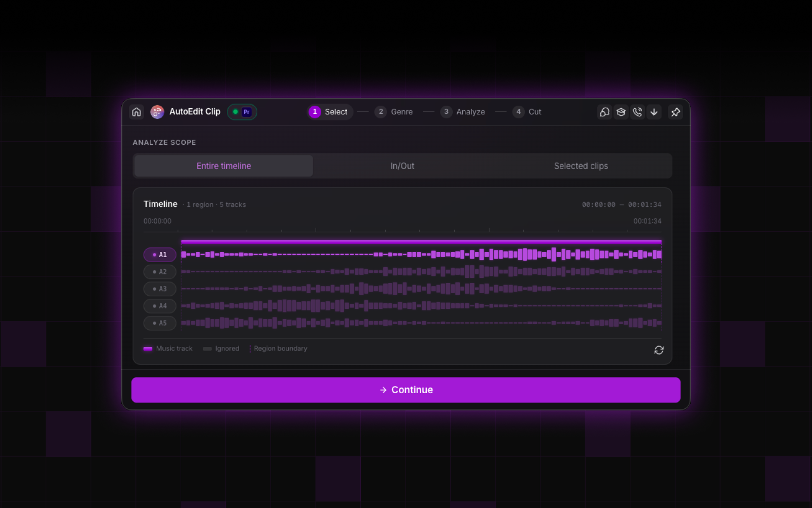Click the Timeline heading

(x=160, y=204)
